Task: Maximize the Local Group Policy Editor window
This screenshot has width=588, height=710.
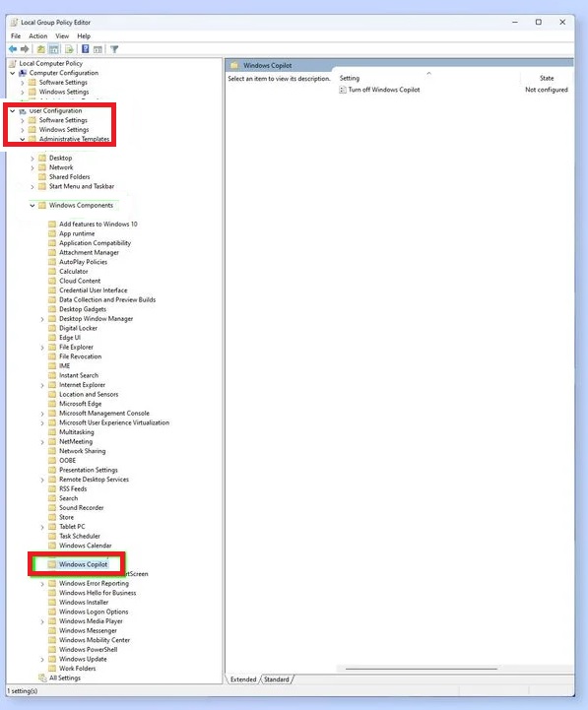Action: (538, 22)
